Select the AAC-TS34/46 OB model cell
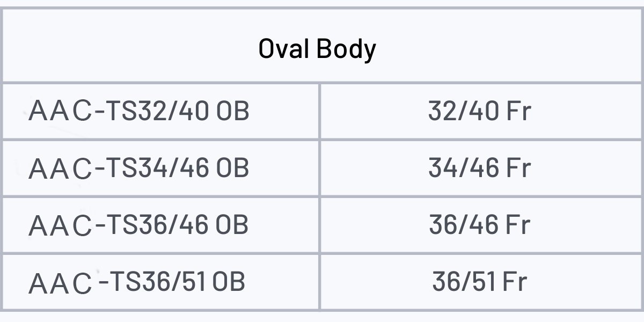The height and width of the screenshot is (322, 644). coord(161,168)
